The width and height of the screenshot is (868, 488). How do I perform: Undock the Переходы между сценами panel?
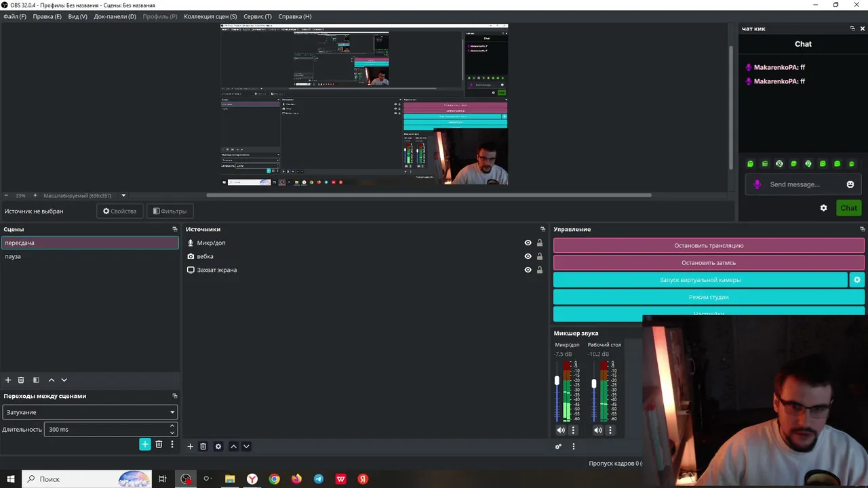174,396
